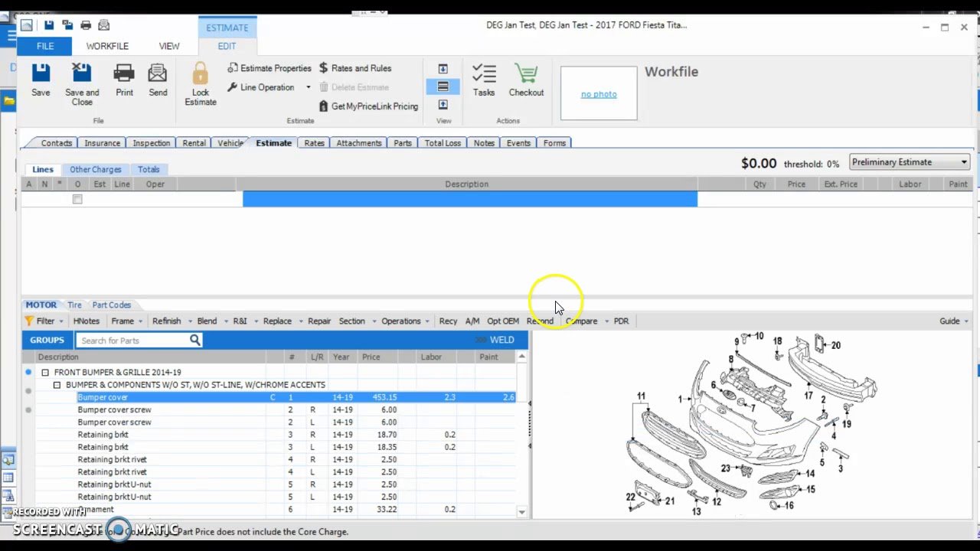Click the WELD button in the Groups bar

[502, 340]
